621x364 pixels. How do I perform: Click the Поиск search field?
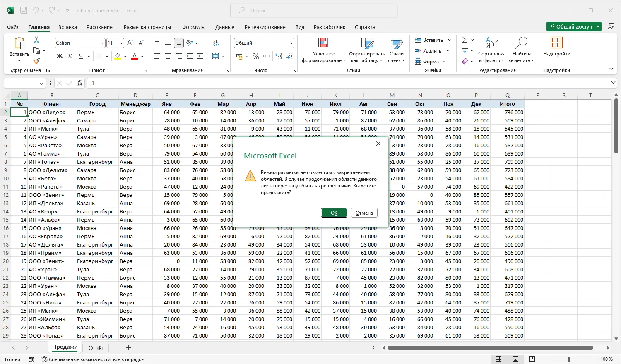314,10
